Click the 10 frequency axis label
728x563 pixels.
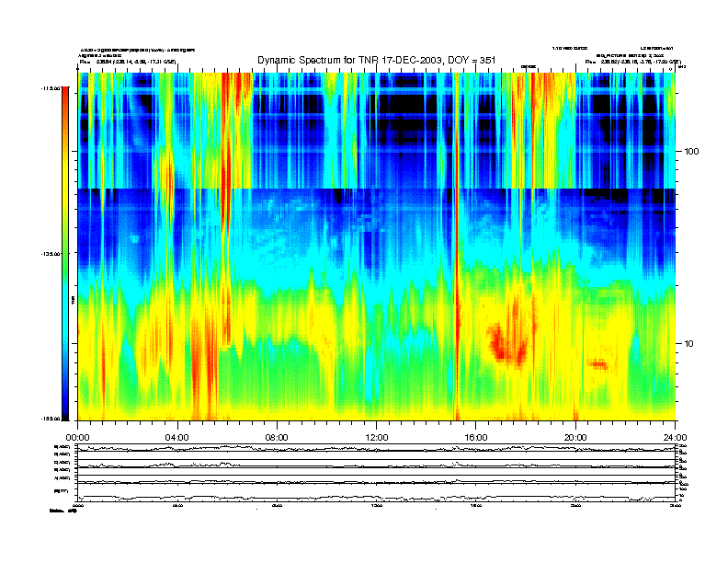689,344
